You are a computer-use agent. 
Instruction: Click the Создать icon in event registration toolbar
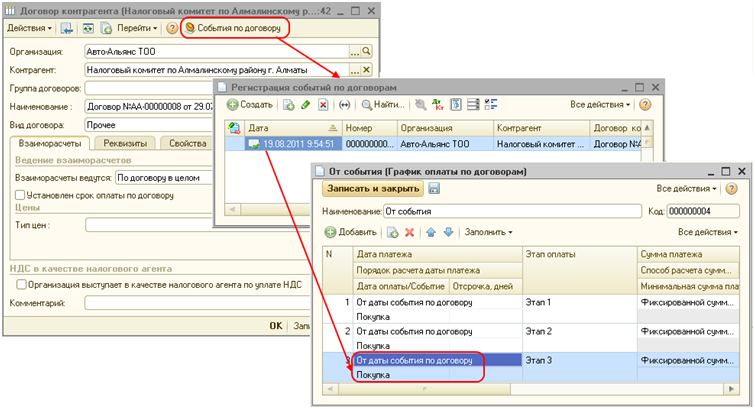pos(233,104)
